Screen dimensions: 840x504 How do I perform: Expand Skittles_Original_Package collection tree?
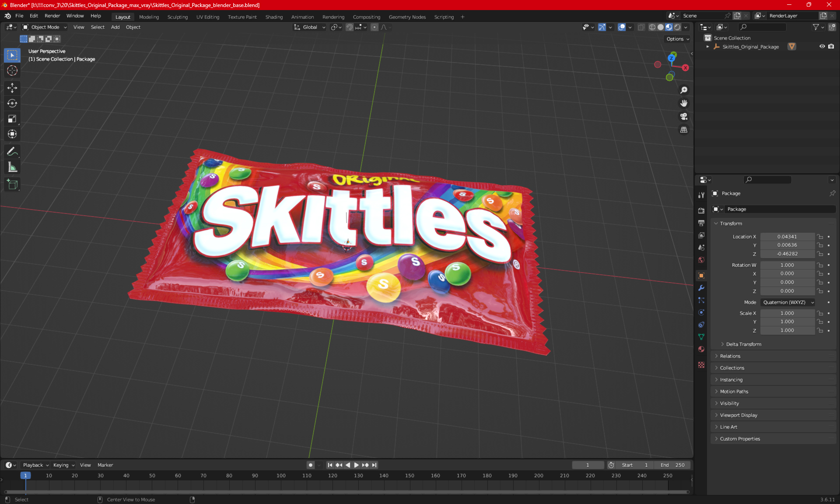(707, 46)
